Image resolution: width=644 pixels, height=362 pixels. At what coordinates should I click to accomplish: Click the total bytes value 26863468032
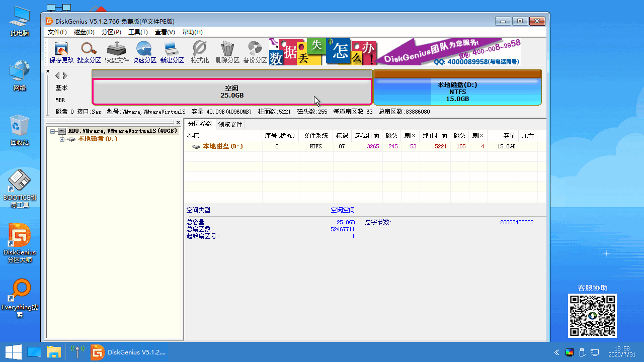point(517,222)
